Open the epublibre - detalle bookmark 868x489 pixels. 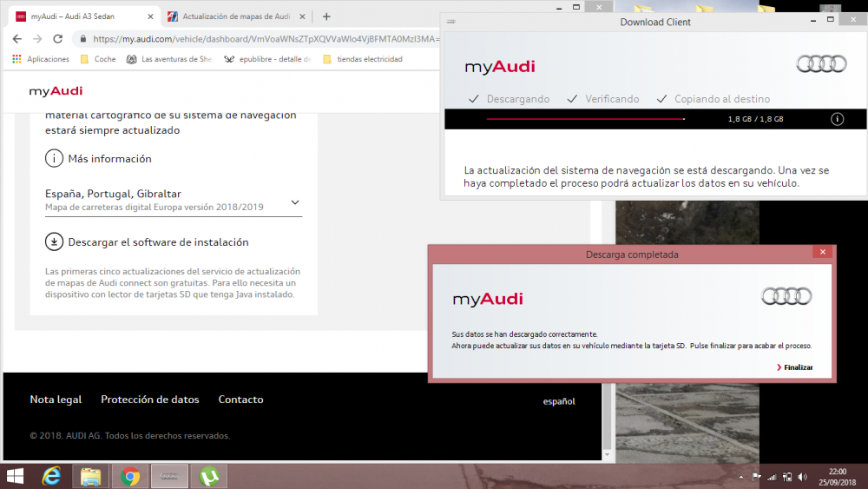(268, 59)
